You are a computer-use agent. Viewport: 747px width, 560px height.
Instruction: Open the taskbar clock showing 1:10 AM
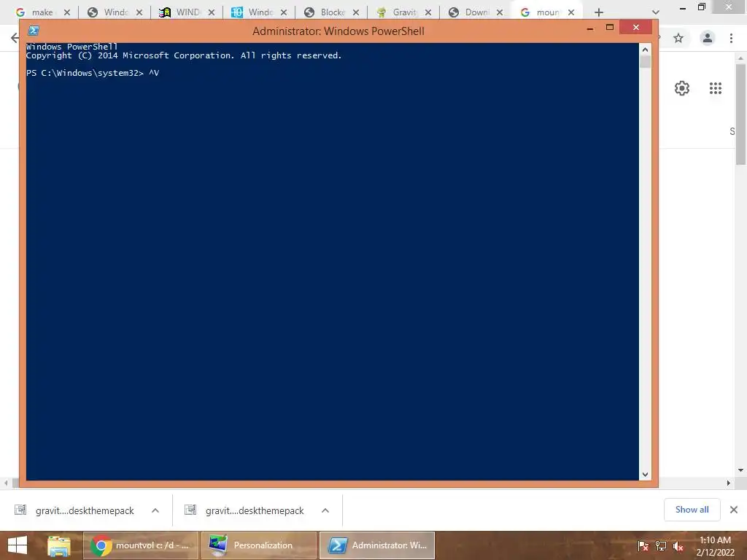[x=715, y=545]
